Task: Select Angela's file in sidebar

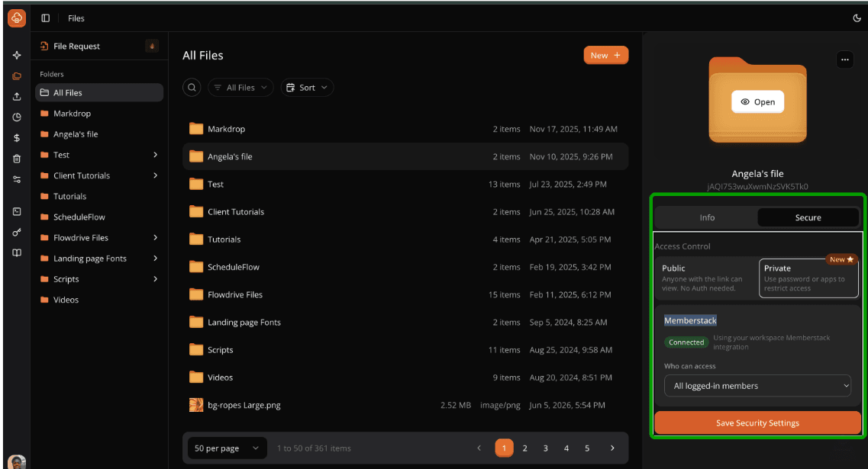Action: (99, 134)
